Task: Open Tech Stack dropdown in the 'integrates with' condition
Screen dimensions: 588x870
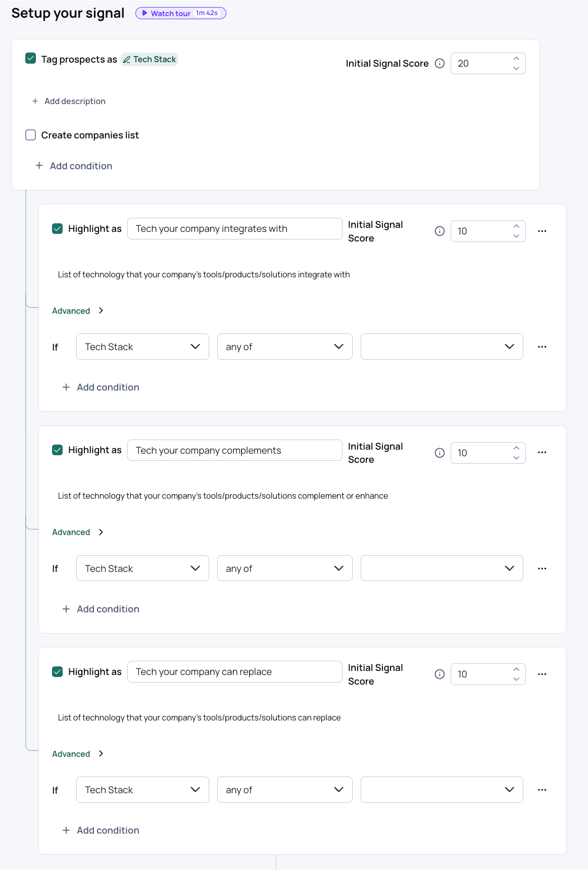Action: [142, 347]
